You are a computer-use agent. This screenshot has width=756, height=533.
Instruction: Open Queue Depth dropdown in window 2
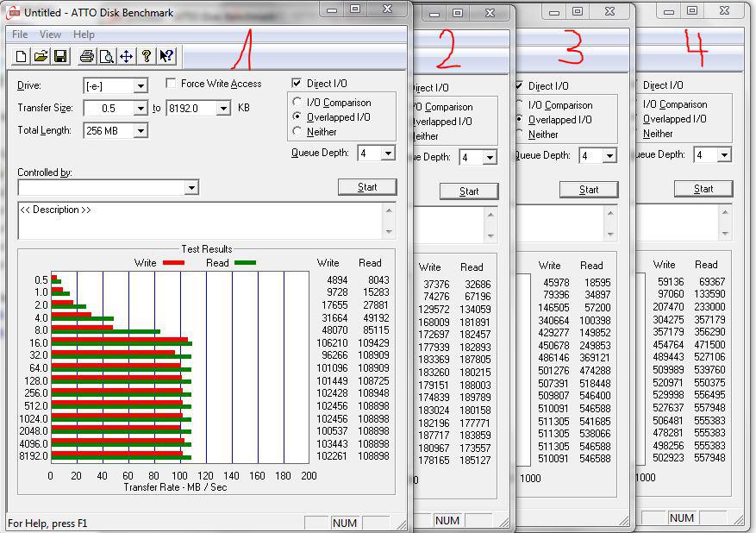pyautogui.click(x=490, y=157)
